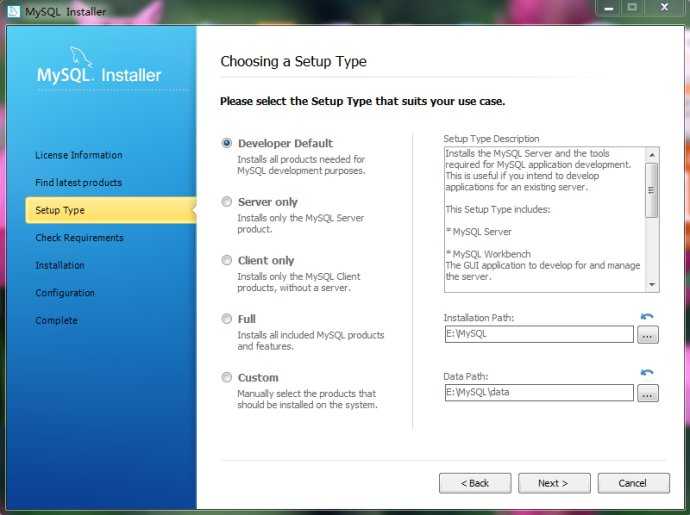The width and height of the screenshot is (690, 515).
Task: Reset Installation Path with the undo arrow
Action: tap(647, 316)
